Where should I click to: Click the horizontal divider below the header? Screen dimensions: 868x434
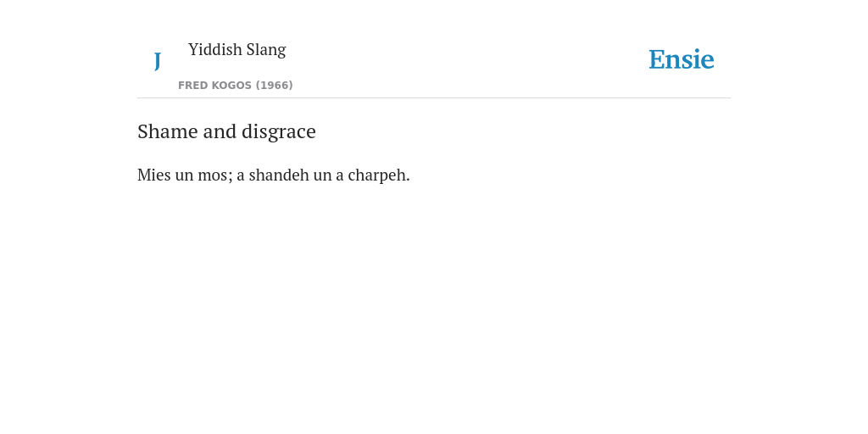click(434, 98)
